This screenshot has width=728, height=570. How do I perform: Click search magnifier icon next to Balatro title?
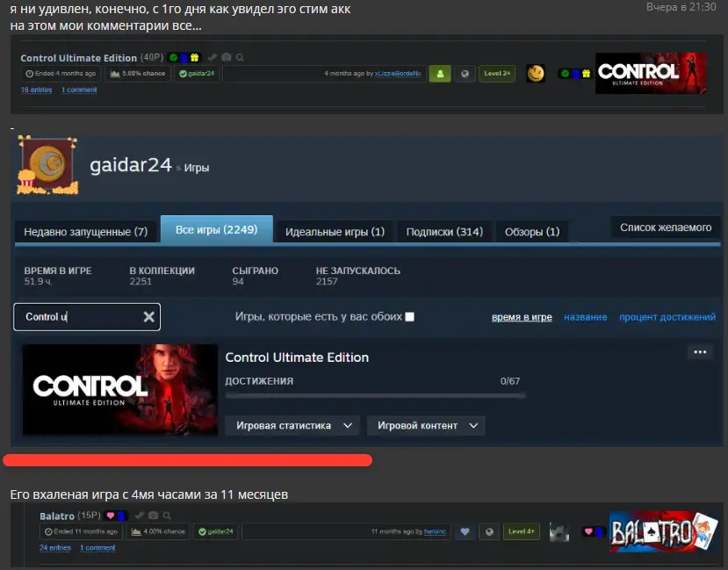pyautogui.click(x=167, y=516)
